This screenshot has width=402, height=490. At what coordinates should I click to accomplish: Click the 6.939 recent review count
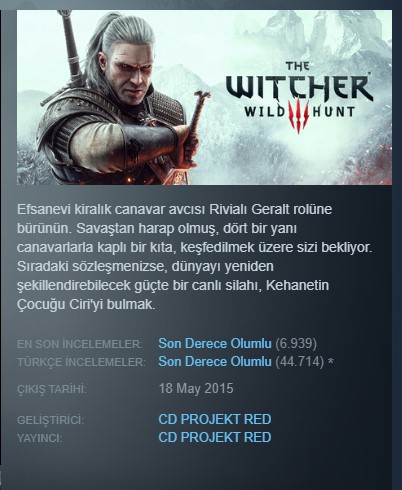tap(296, 343)
